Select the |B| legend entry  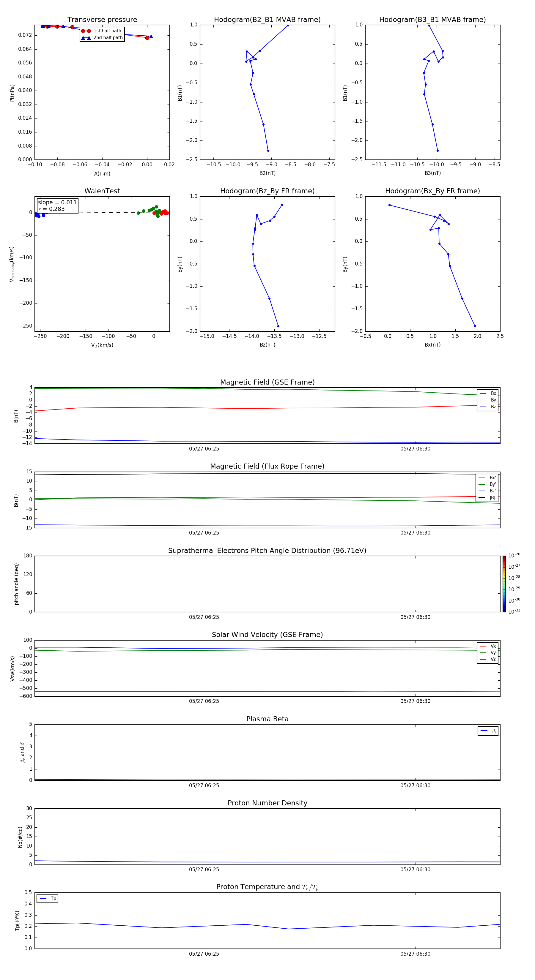click(x=487, y=498)
